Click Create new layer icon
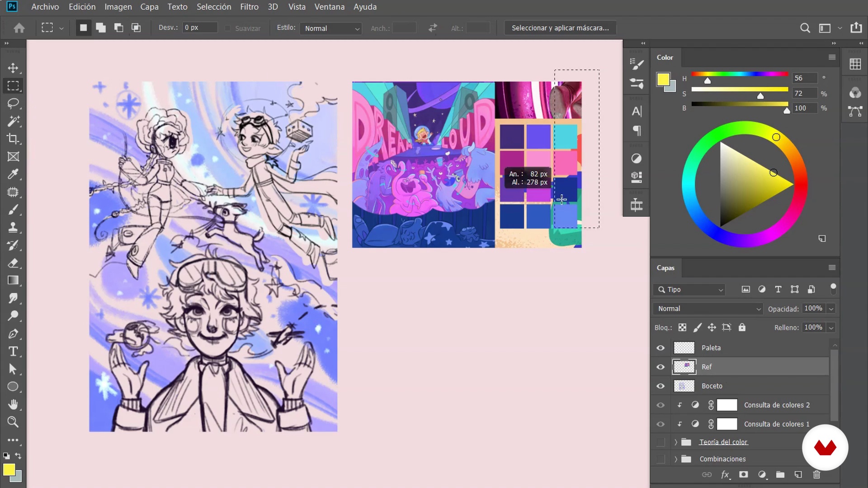 [x=798, y=474]
